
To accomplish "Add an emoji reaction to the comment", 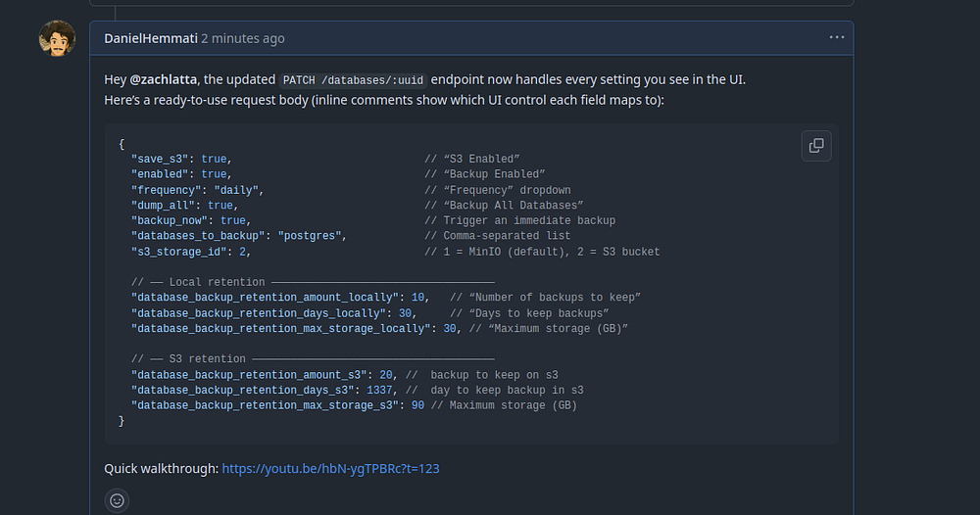I will [x=117, y=500].
